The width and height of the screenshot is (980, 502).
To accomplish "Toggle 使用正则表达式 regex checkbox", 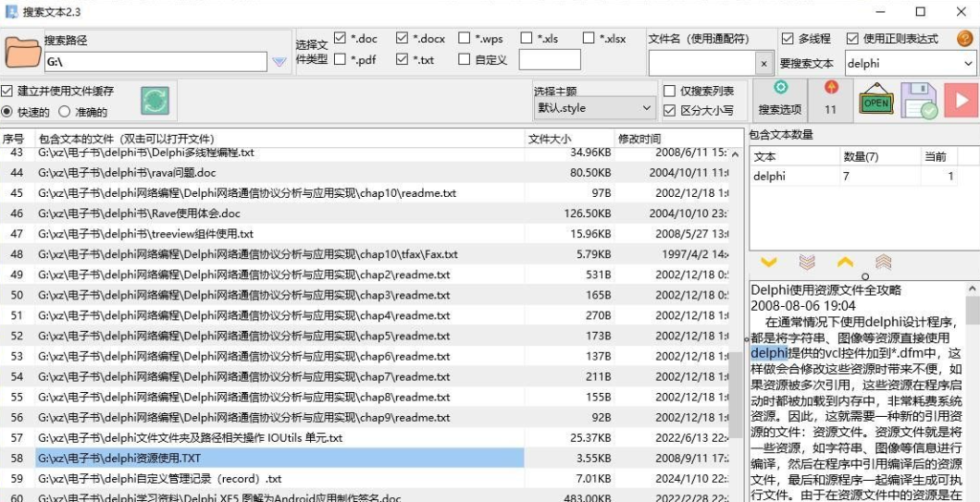I will [x=853, y=38].
